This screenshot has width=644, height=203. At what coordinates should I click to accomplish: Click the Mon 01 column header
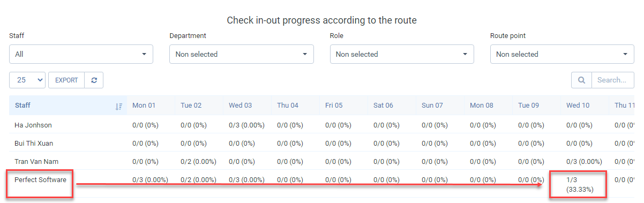point(144,106)
